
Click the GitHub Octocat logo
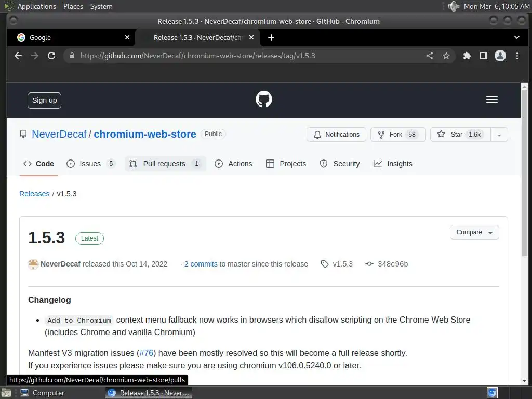263,99
